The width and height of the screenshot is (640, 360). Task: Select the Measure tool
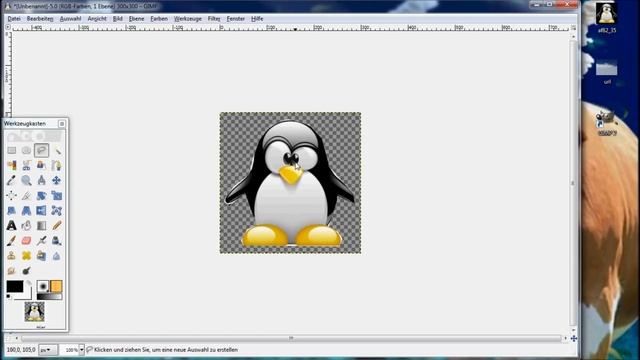tap(41, 180)
